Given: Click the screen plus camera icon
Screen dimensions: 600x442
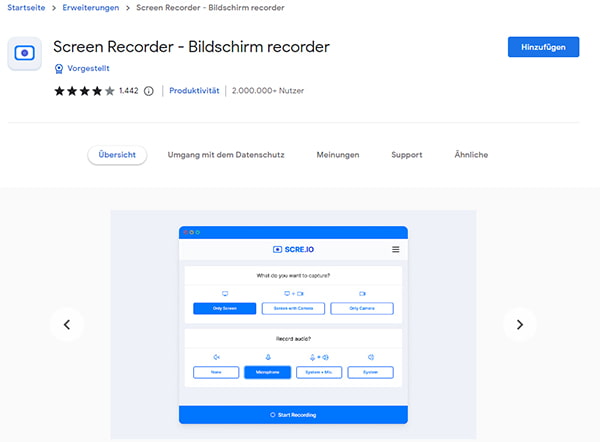Looking at the screenshot, I should (x=293, y=294).
